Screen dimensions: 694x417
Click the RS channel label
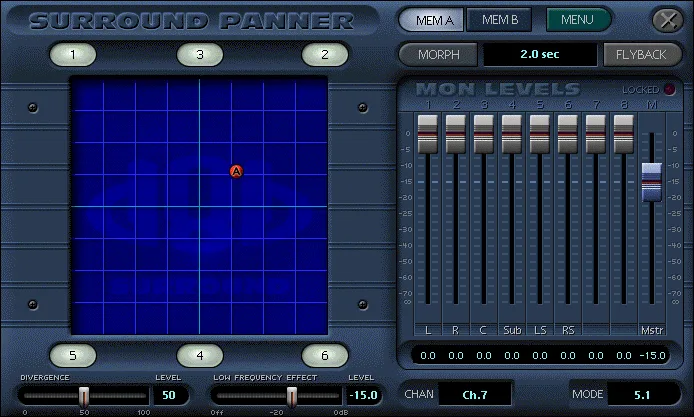point(568,330)
